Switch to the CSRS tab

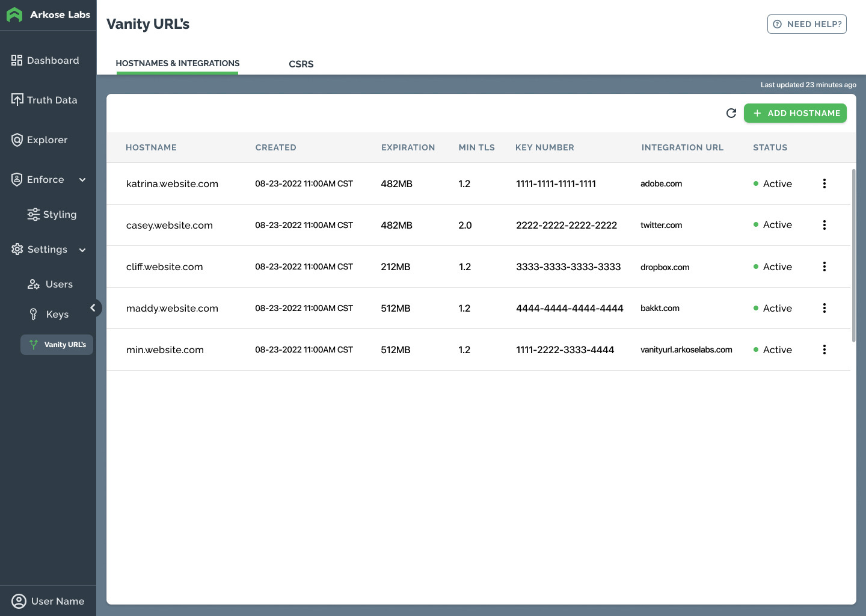[301, 64]
